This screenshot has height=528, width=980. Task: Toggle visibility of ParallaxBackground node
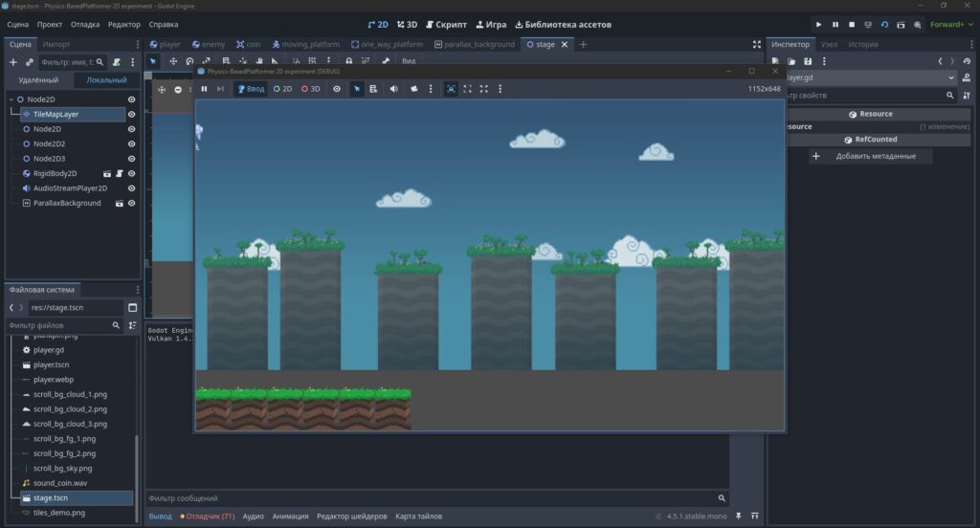point(131,203)
